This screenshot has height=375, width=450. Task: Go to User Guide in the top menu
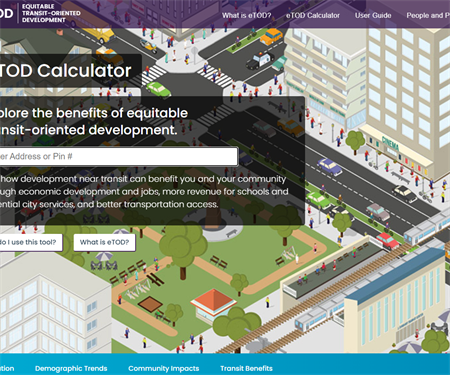point(373,15)
